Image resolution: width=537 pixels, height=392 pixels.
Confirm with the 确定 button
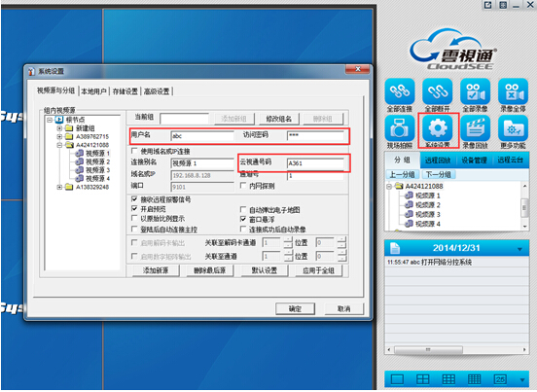point(295,308)
